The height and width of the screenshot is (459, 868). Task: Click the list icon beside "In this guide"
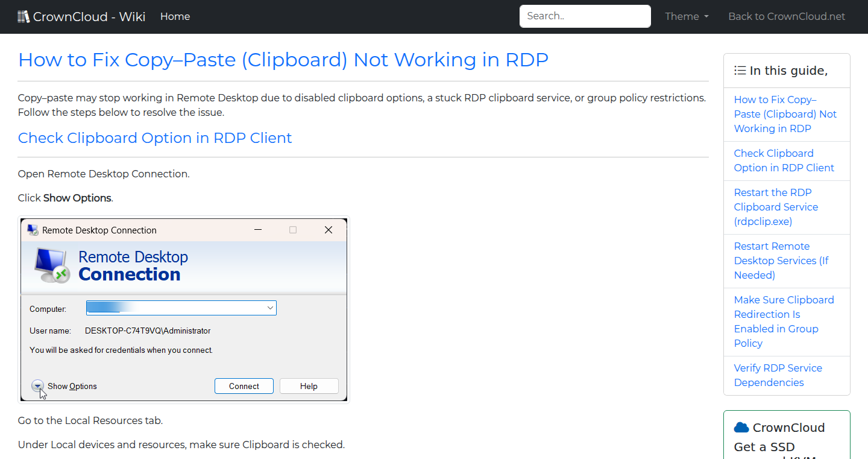(x=740, y=70)
